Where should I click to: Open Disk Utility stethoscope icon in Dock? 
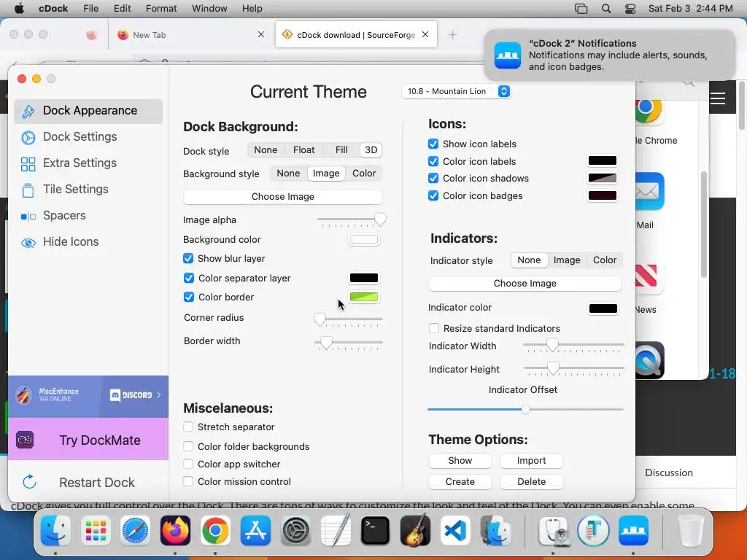click(x=553, y=530)
